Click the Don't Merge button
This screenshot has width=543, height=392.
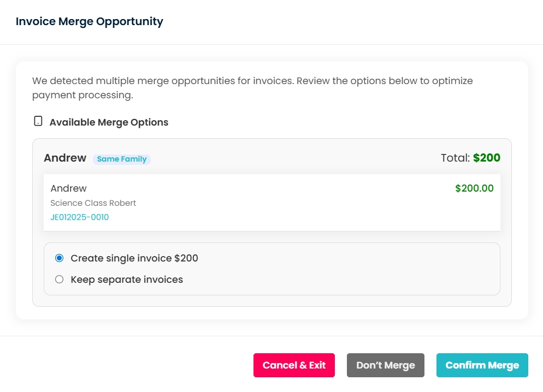click(385, 365)
